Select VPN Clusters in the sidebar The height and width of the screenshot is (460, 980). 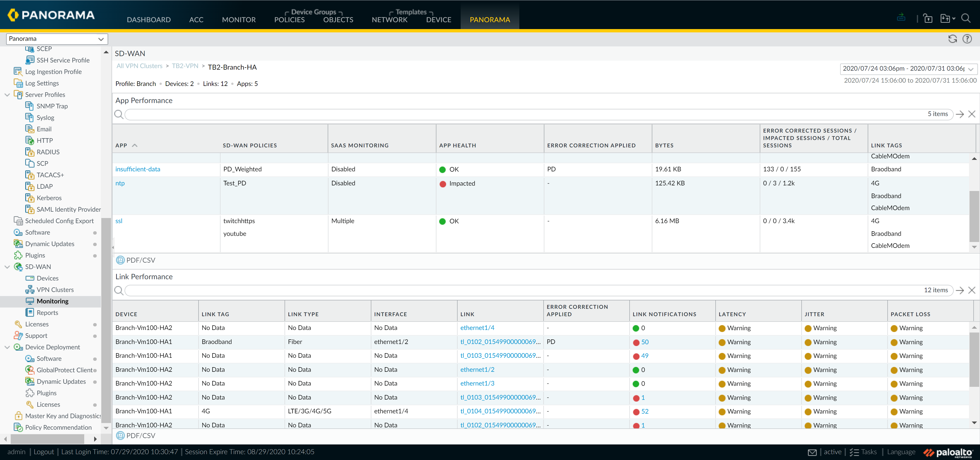point(55,290)
